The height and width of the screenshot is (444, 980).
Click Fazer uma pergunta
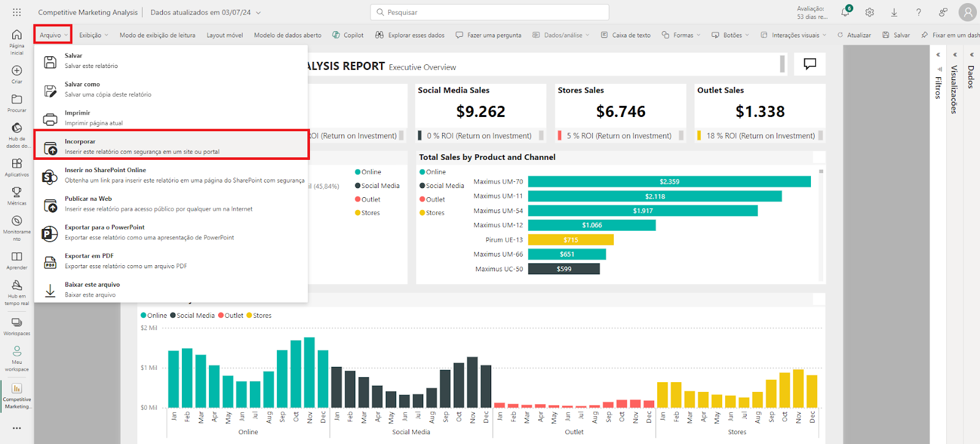click(x=489, y=35)
